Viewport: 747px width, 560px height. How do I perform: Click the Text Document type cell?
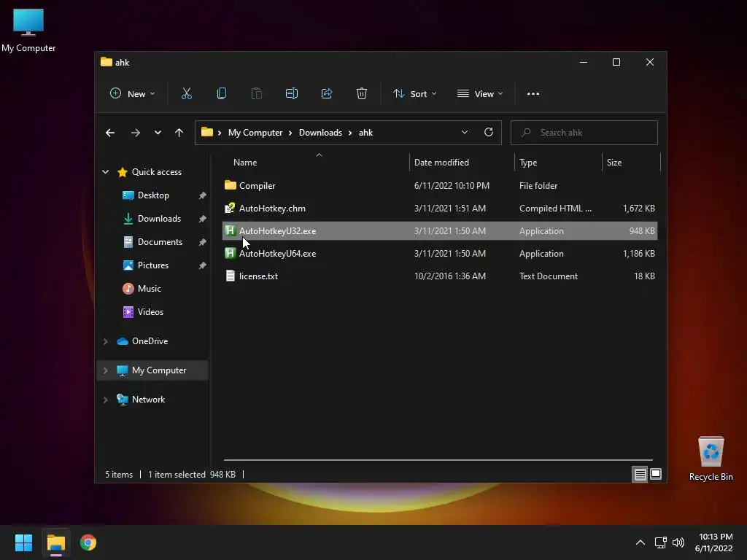coord(549,276)
